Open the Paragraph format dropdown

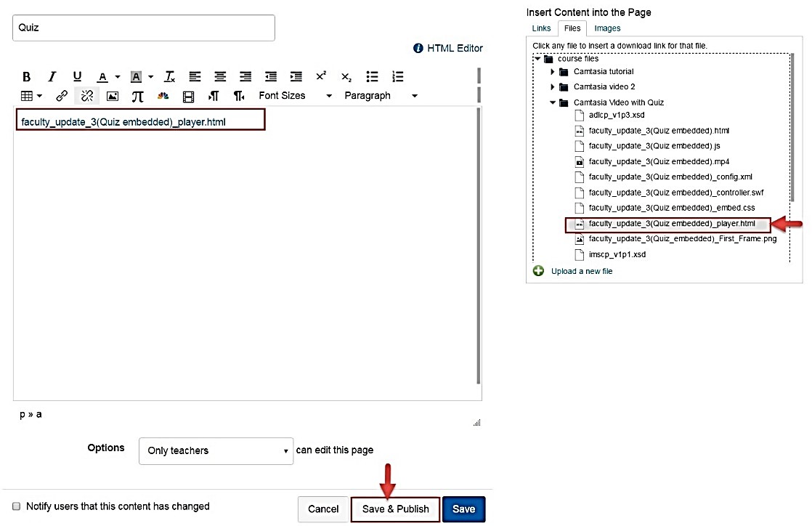pyautogui.click(x=381, y=96)
